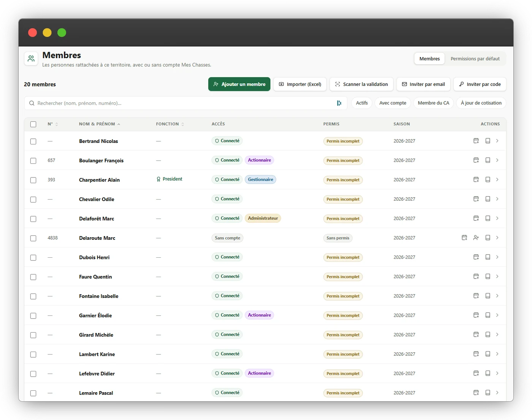Open the Permissions par défaut tab

pyautogui.click(x=475, y=59)
